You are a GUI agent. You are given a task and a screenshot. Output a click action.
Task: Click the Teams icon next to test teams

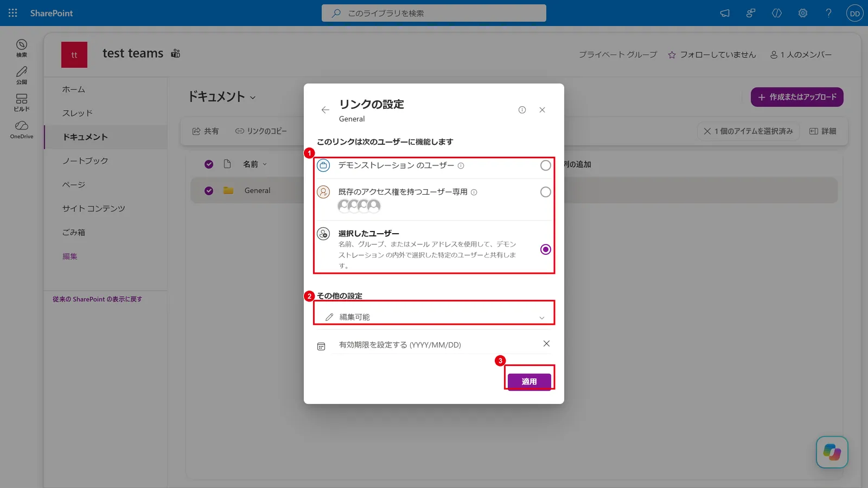[175, 53]
